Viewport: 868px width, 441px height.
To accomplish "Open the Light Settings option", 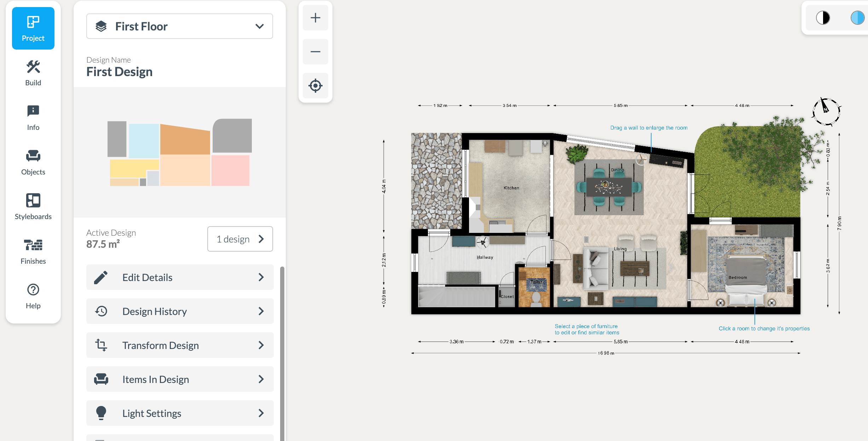I will tap(180, 413).
